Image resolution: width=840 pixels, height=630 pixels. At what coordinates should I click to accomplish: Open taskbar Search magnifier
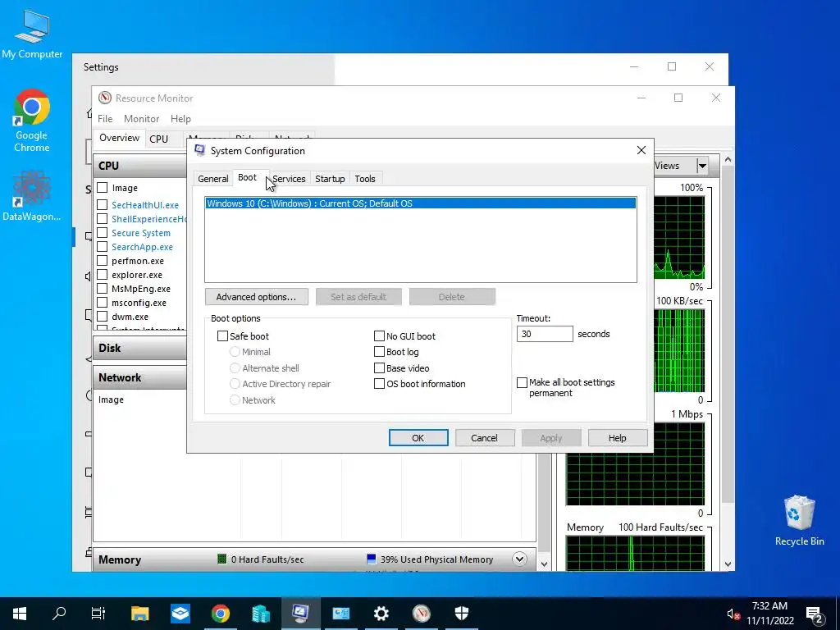[59, 614]
